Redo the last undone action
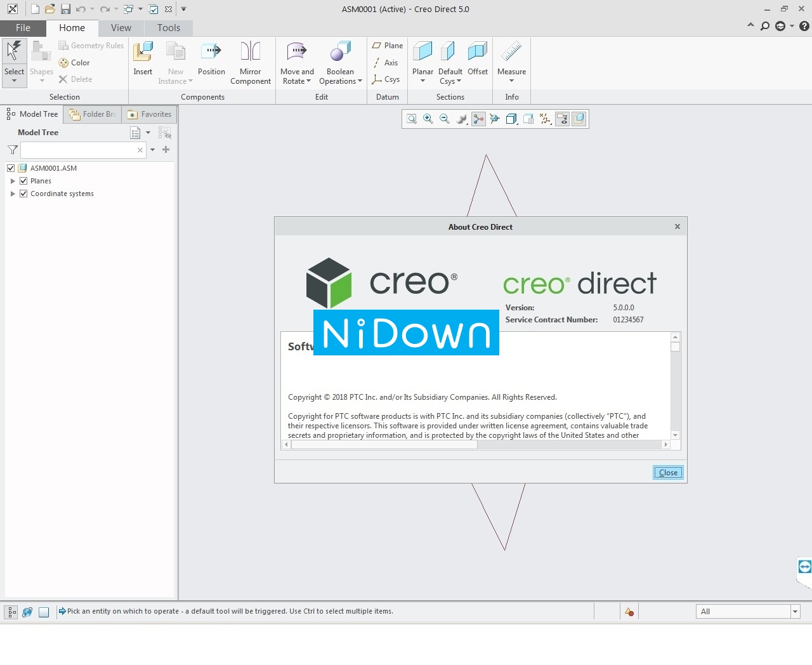 click(x=105, y=9)
